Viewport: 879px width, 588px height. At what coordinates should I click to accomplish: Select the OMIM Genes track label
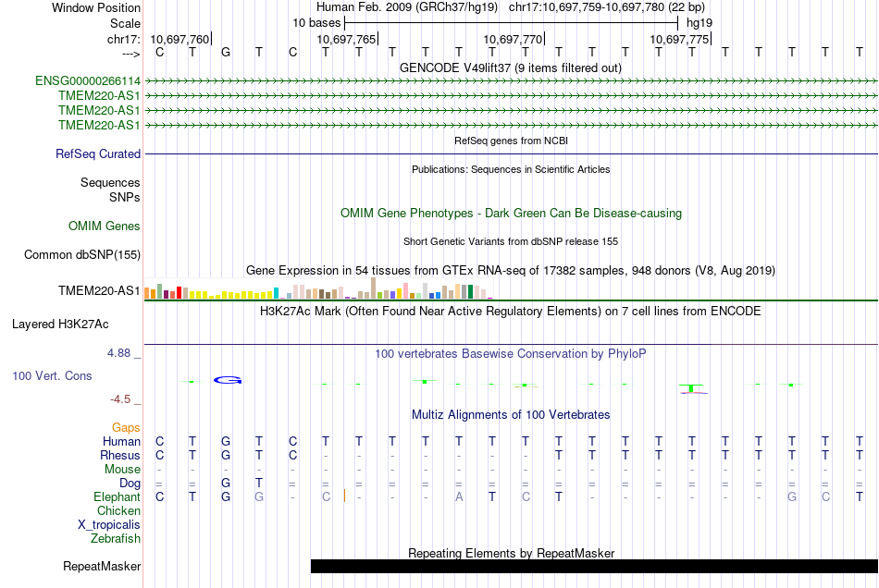[105, 227]
